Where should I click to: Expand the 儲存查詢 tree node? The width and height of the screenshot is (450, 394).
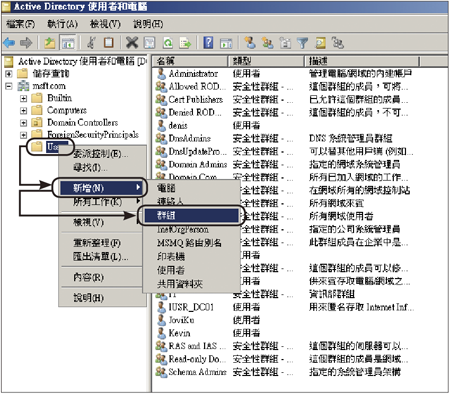[9, 74]
